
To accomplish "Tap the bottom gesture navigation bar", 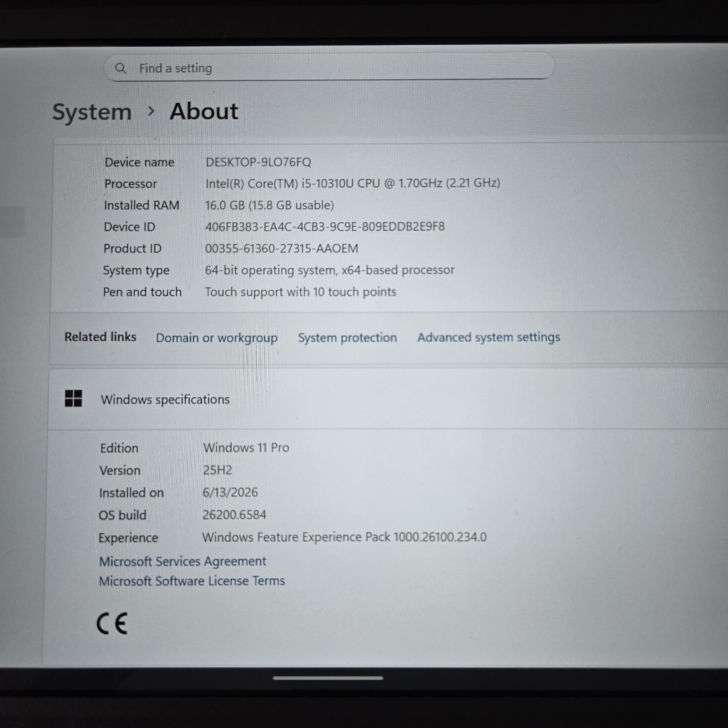I will point(328,678).
